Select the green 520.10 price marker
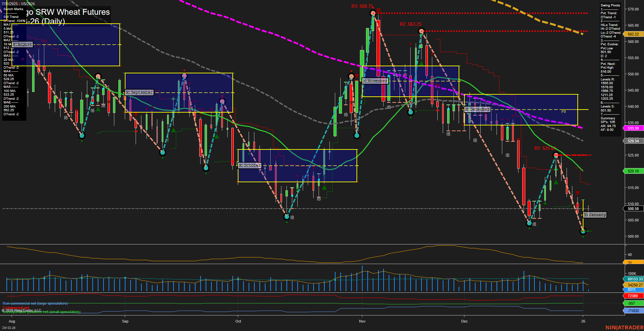 (632, 171)
